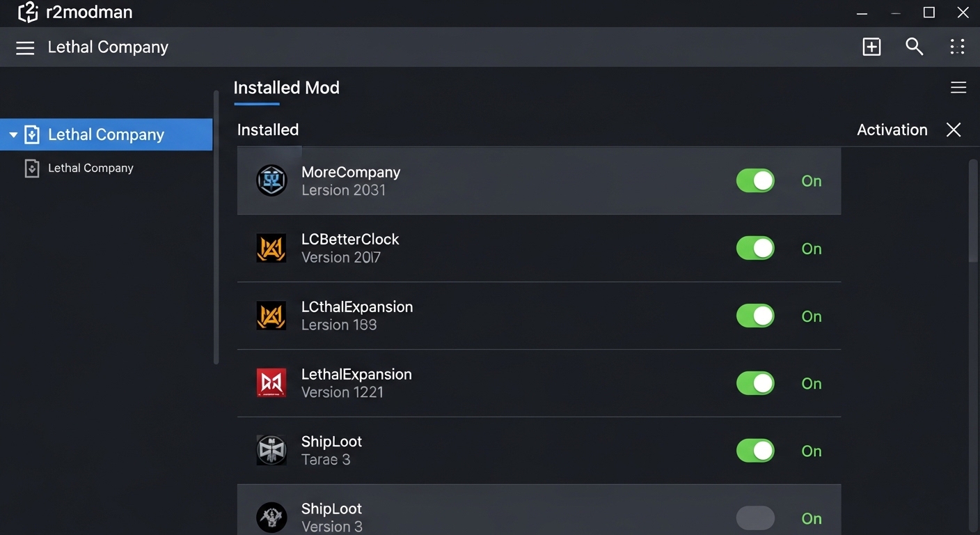980x535 pixels.
Task: Click the Installed column header
Action: pos(267,130)
